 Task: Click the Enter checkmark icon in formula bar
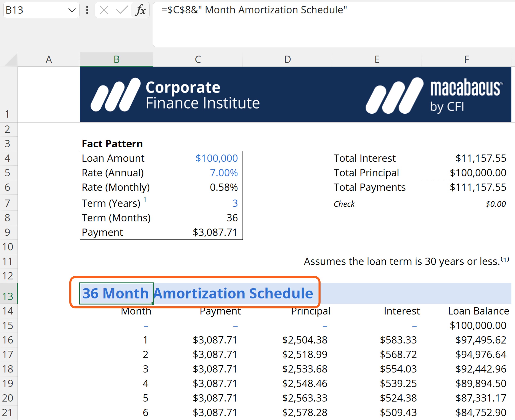[122, 10]
